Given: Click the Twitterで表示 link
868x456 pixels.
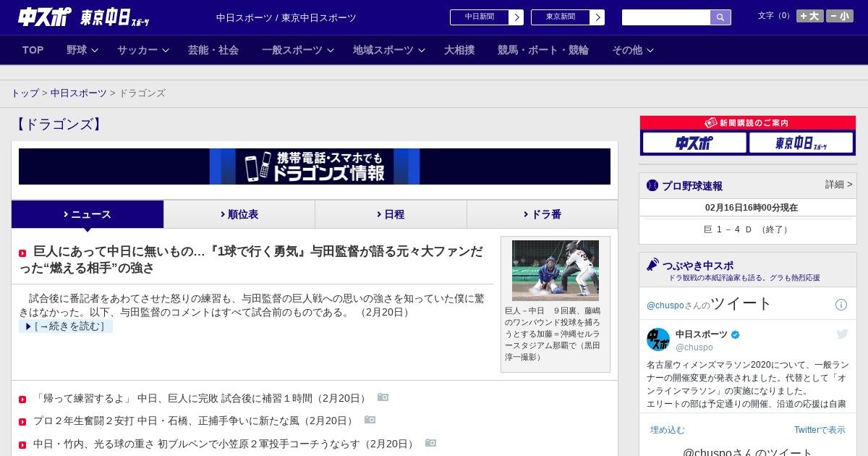Looking at the screenshot, I should coord(820,430).
